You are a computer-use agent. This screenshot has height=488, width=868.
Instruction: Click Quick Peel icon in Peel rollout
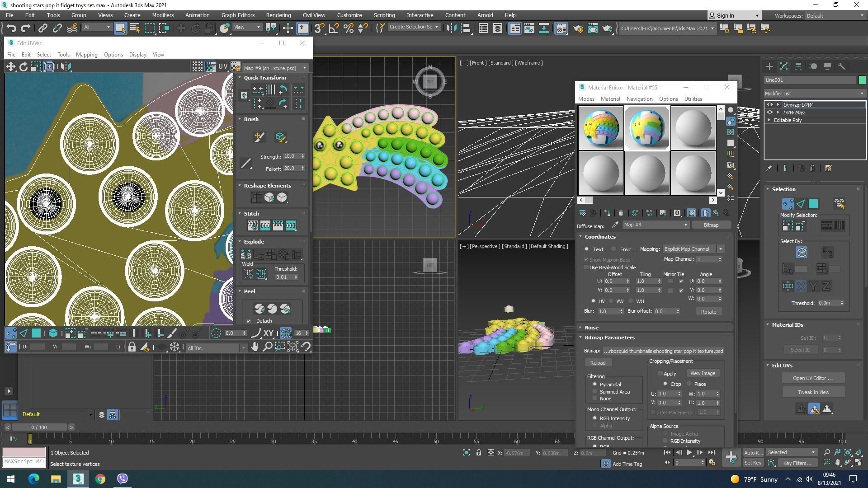coord(259,309)
